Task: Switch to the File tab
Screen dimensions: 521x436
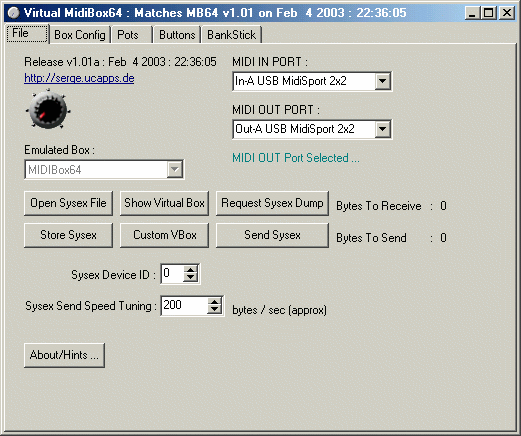Action: click(27, 33)
